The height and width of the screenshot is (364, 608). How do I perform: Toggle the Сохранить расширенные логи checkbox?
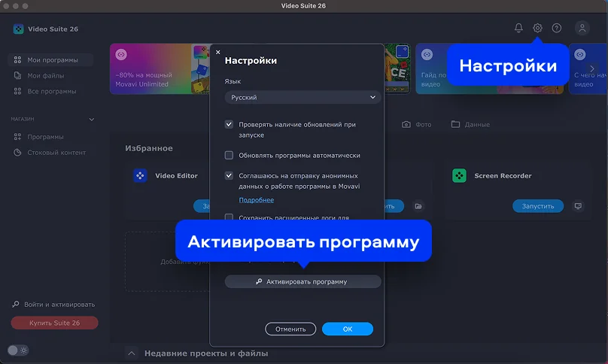(229, 217)
